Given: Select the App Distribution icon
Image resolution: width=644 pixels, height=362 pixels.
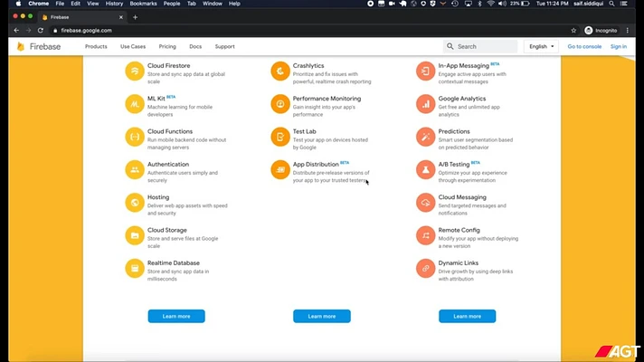Looking at the screenshot, I should [280, 170].
